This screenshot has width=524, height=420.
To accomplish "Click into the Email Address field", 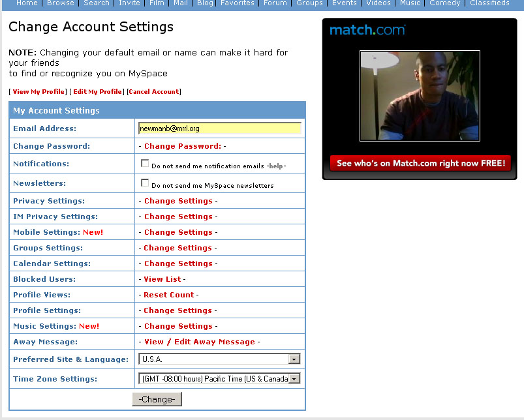I will [219, 128].
